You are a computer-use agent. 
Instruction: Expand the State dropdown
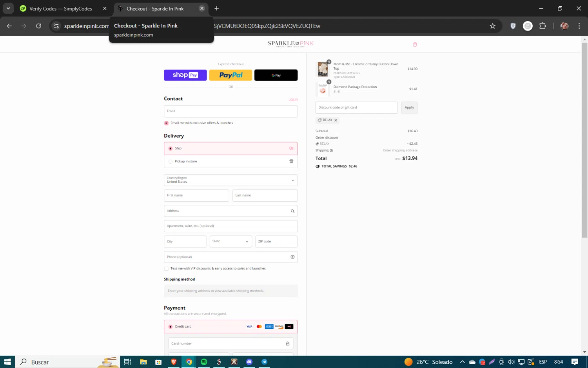click(x=230, y=241)
